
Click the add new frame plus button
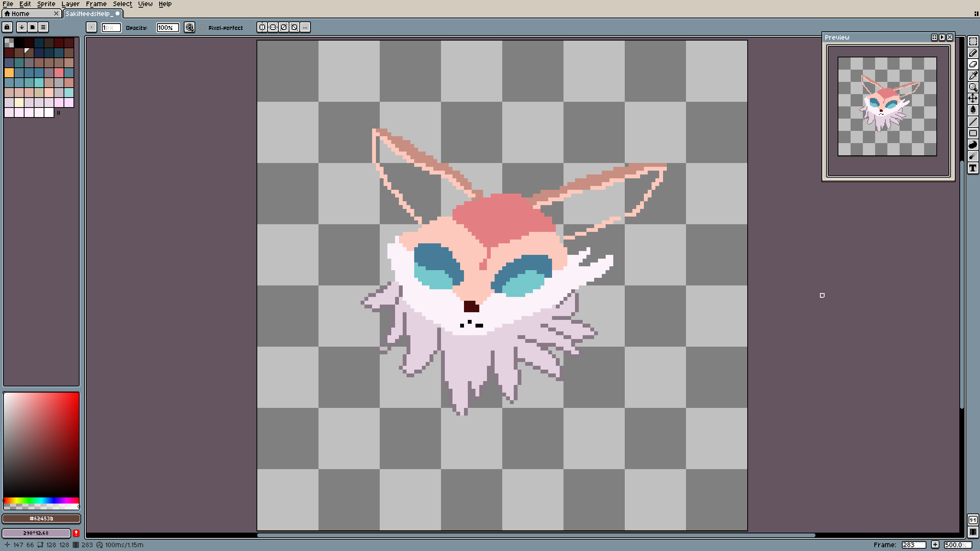point(935,545)
